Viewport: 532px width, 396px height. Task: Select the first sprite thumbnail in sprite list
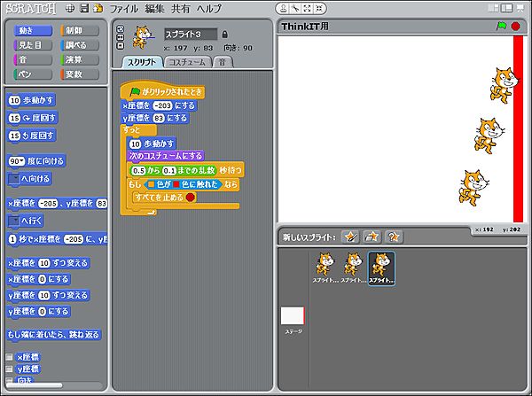coord(325,268)
